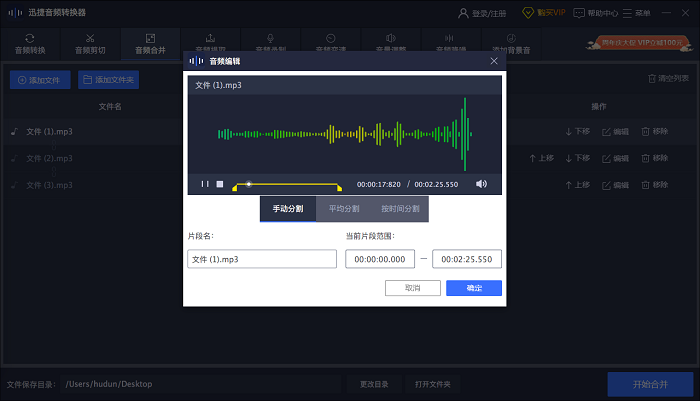Click the 文件名 column header
The width and height of the screenshot is (700, 401).
(x=110, y=107)
